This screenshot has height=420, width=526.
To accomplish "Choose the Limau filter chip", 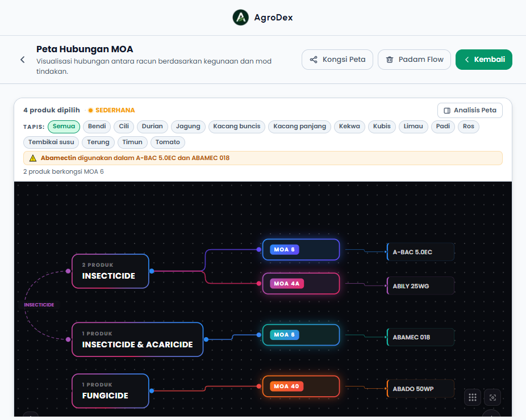I will pyautogui.click(x=414, y=127).
